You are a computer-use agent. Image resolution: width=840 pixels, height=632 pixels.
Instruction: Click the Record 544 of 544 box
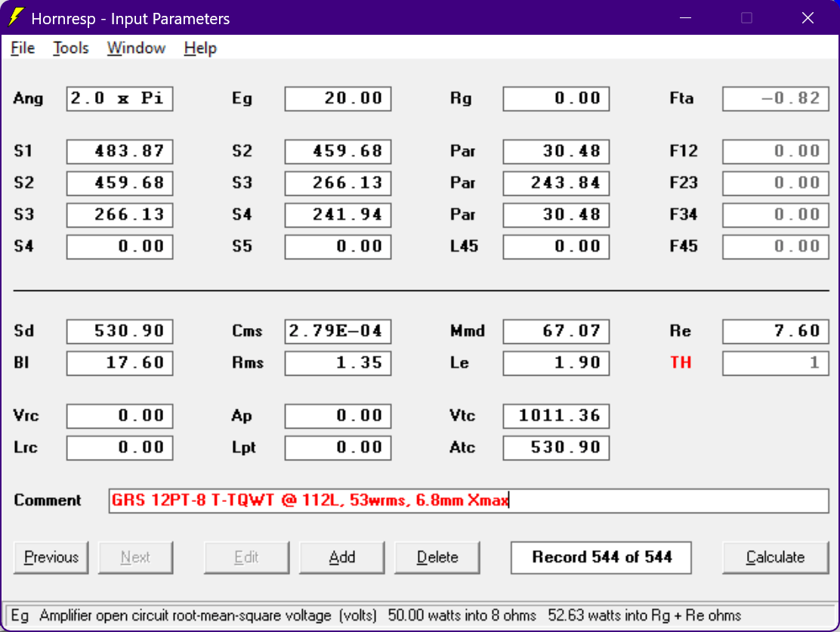(601, 557)
